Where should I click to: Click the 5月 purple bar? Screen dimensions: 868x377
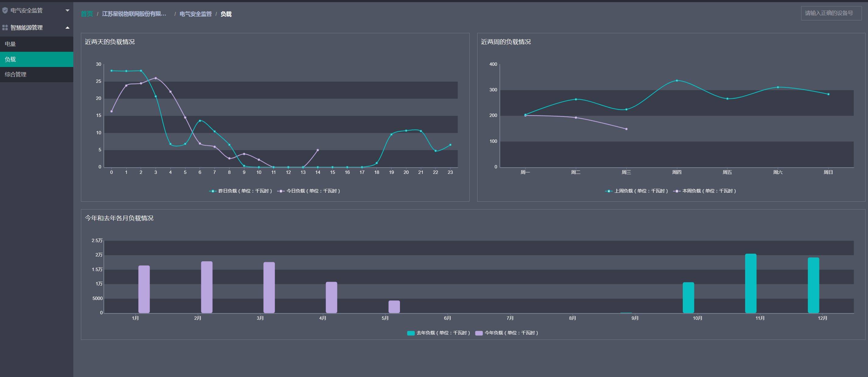tap(394, 307)
